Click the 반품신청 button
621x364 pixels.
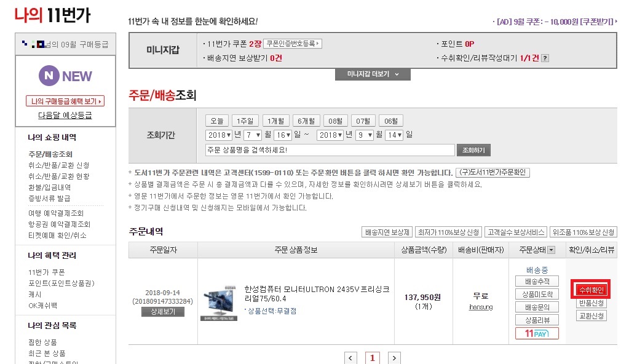591,303
